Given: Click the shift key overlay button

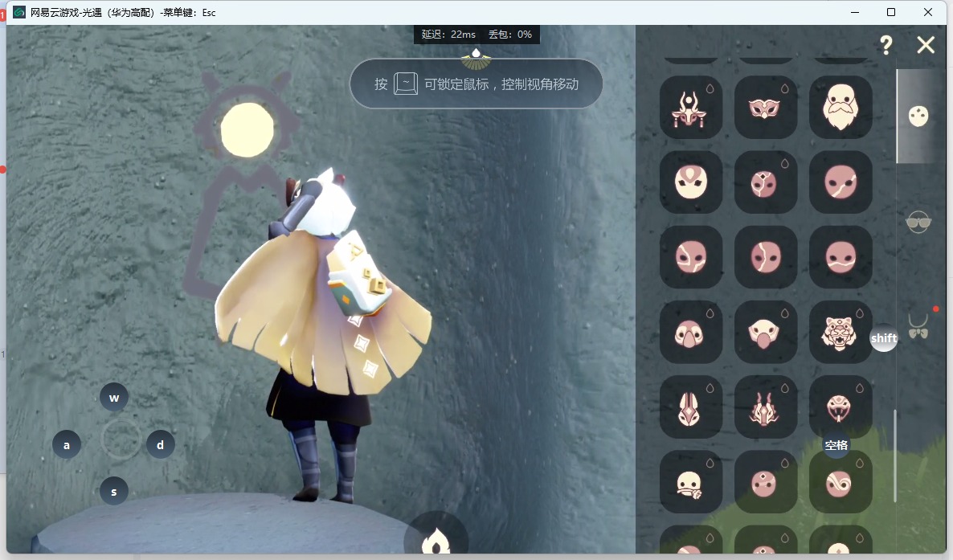Looking at the screenshot, I should pos(884,338).
